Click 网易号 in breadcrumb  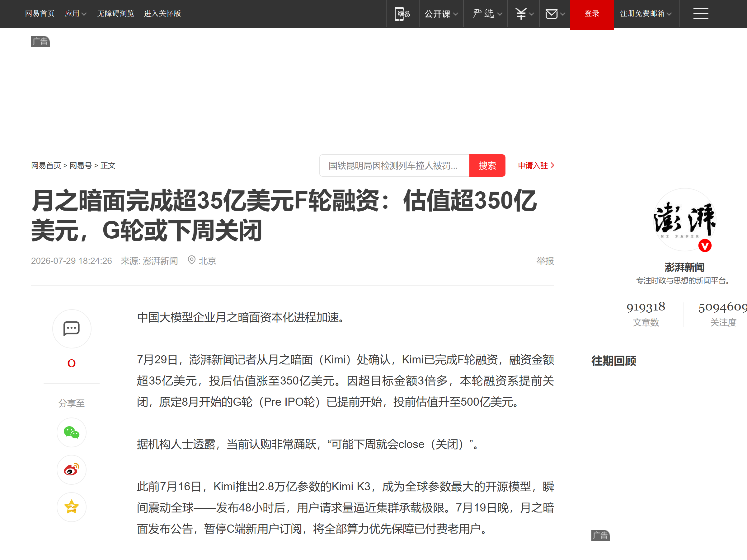(x=80, y=166)
